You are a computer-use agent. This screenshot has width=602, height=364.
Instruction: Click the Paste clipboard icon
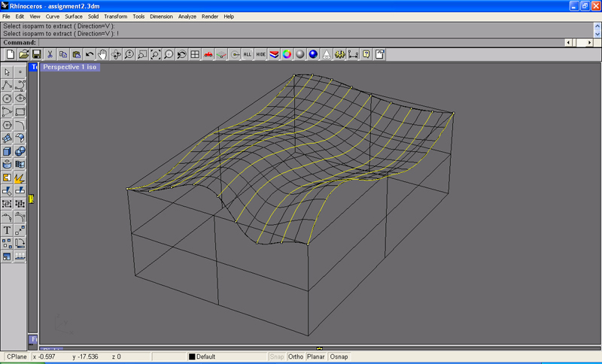76,54
